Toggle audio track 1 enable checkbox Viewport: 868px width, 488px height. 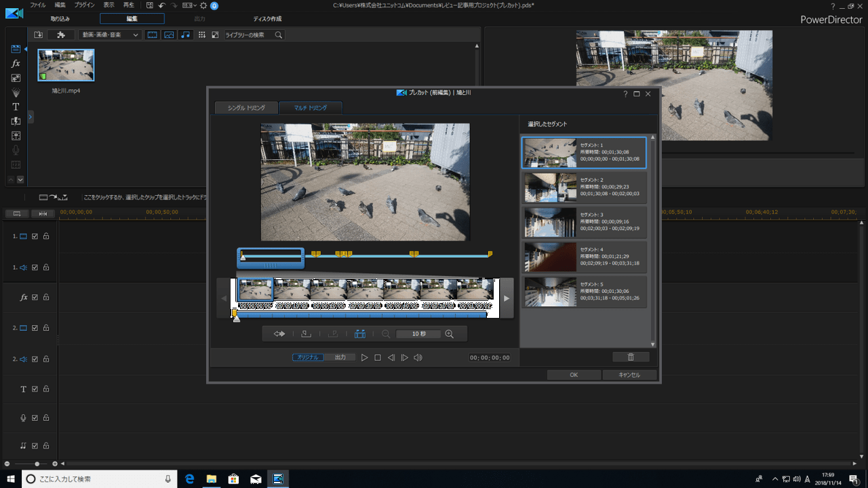(35, 267)
